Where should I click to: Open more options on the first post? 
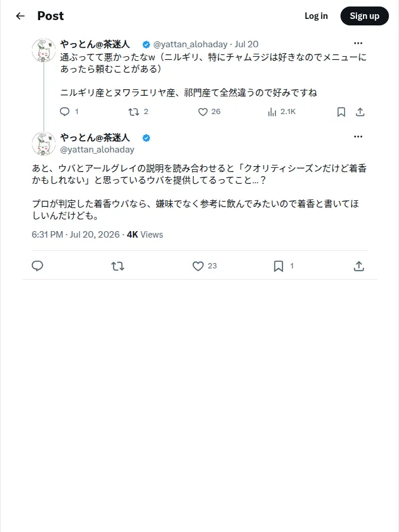click(358, 43)
